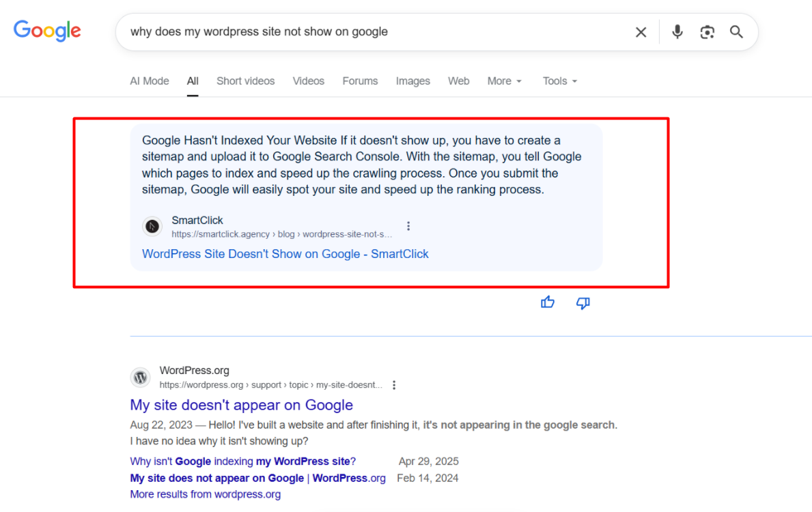This screenshot has height=512, width=812.
Task: Click the Google logo to return home
Action: pos(46,31)
